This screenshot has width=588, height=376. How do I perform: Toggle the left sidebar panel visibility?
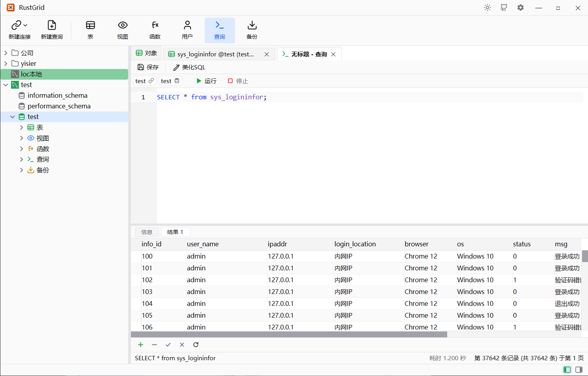tap(567, 369)
